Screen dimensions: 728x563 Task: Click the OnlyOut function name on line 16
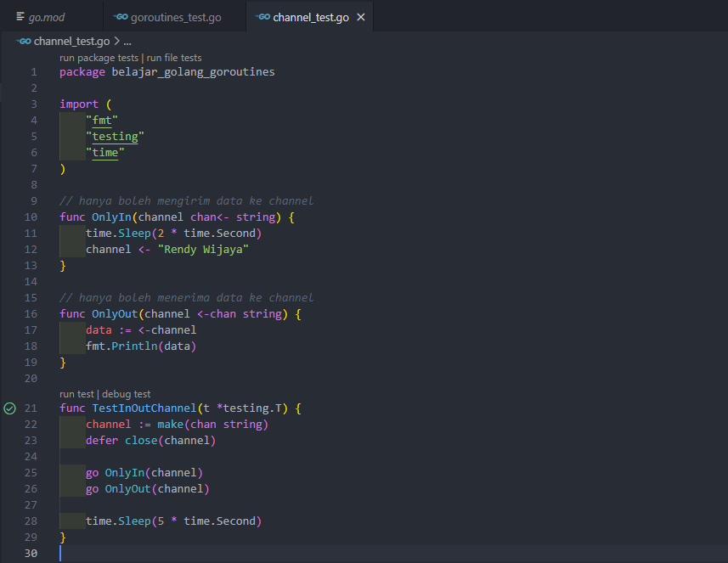(115, 314)
